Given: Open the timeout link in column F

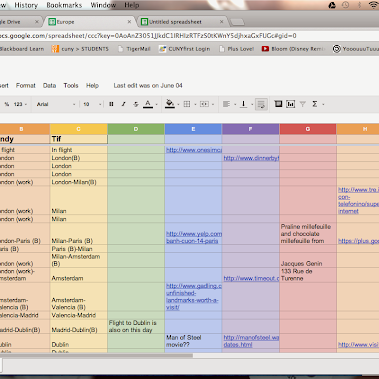Looking at the screenshot, I should tap(251, 278).
